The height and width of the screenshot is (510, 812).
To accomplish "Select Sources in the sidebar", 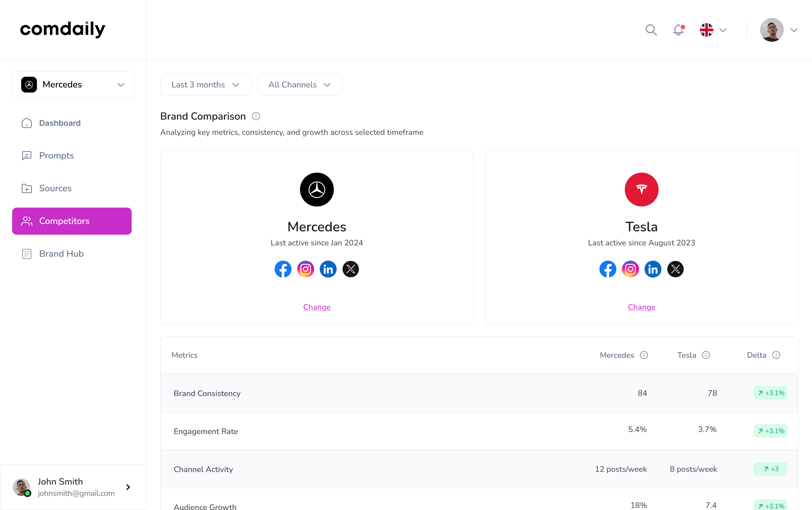I will point(55,188).
